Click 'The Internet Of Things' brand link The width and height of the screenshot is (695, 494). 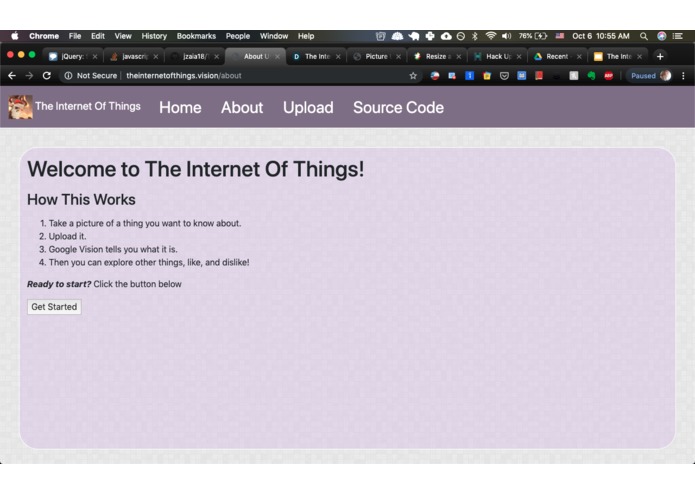point(88,106)
